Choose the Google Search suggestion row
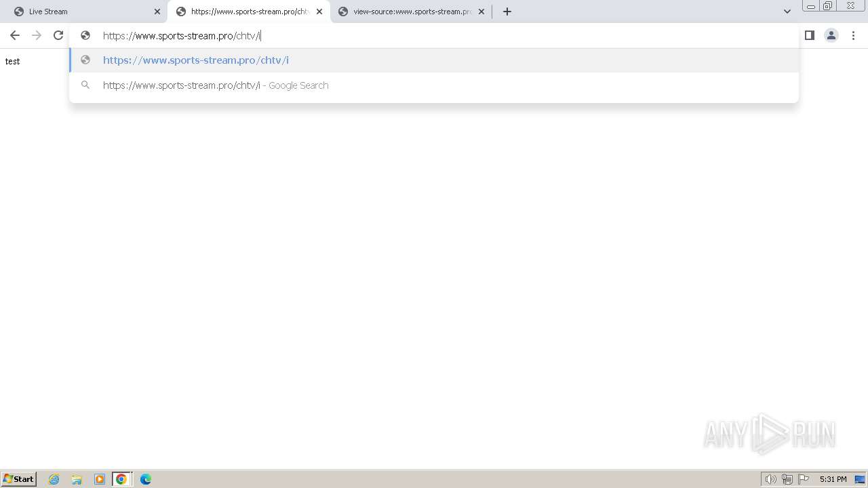Viewport: 868px width, 488px height. click(x=434, y=85)
